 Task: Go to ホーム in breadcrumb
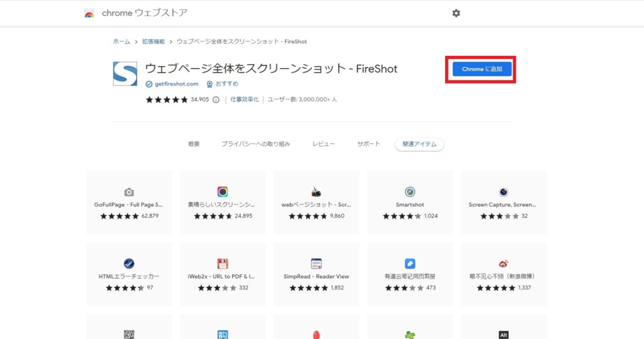tap(121, 42)
